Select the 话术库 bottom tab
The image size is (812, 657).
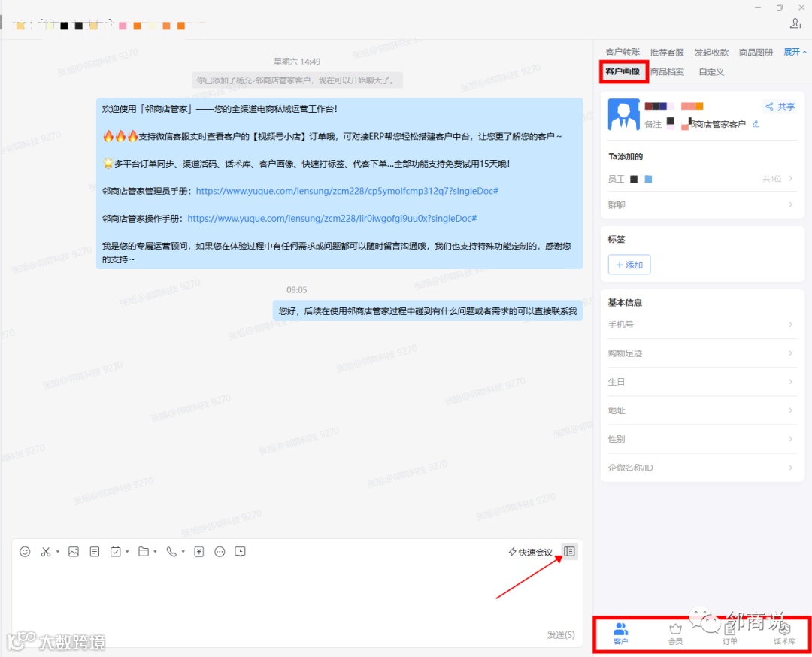click(x=784, y=634)
